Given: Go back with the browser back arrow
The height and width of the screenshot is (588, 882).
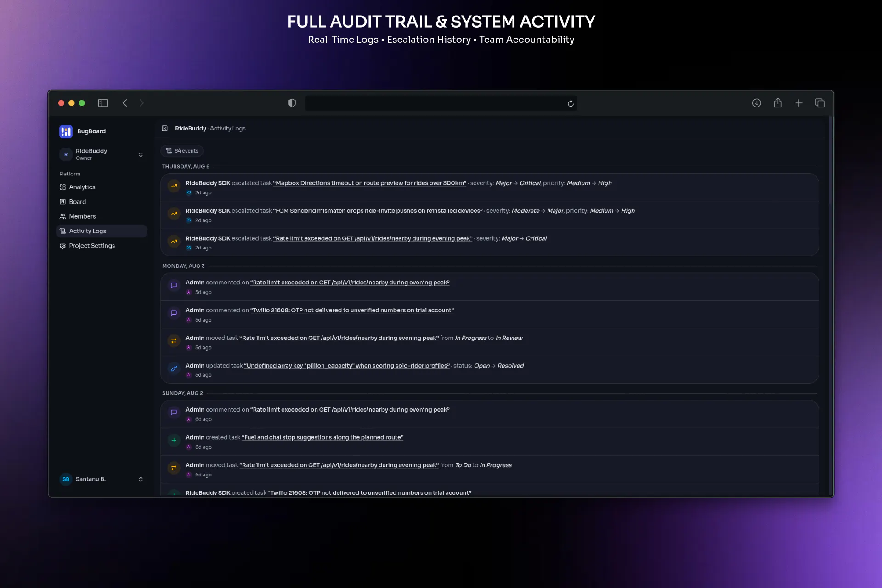Looking at the screenshot, I should (x=124, y=103).
